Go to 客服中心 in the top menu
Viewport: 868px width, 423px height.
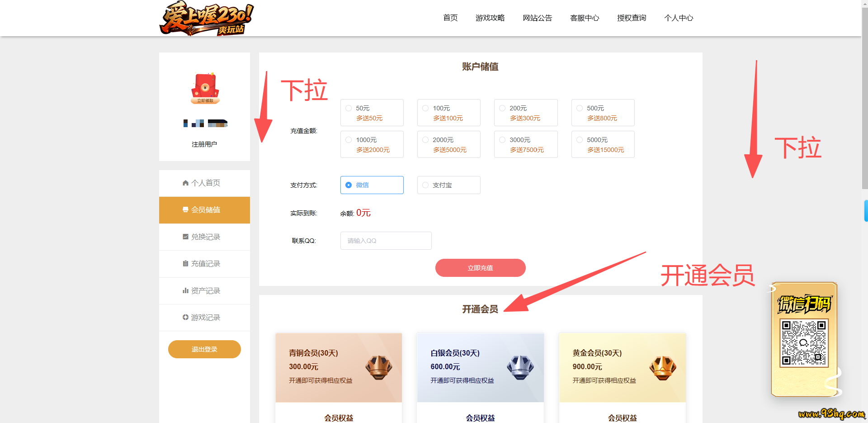tap(585, 18)
